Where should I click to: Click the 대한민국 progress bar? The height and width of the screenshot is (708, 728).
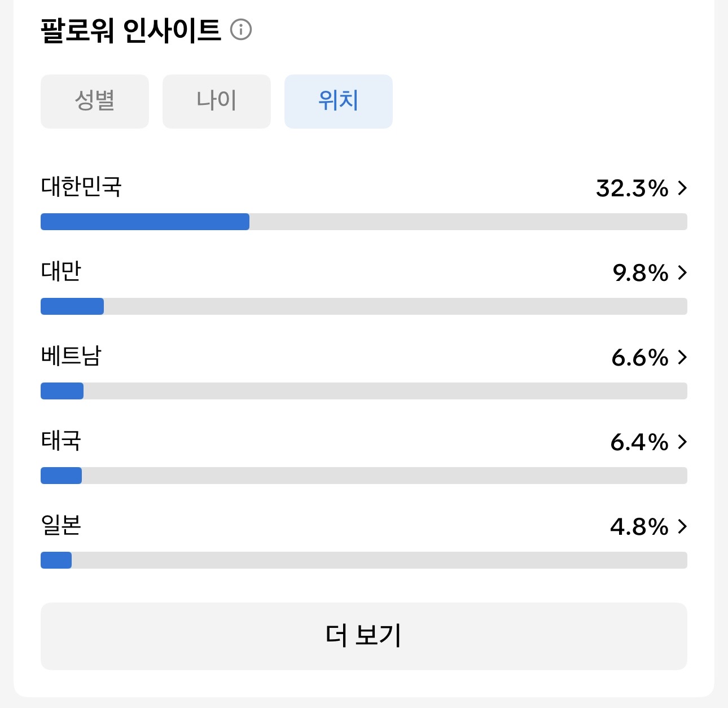(363, 222)
